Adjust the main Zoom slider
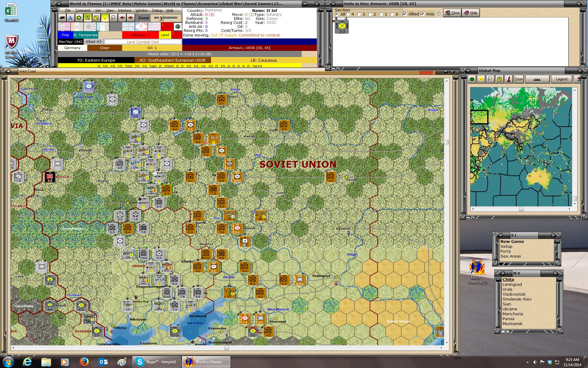The height and width of the screenshot is (368, 588). point(161,18)
